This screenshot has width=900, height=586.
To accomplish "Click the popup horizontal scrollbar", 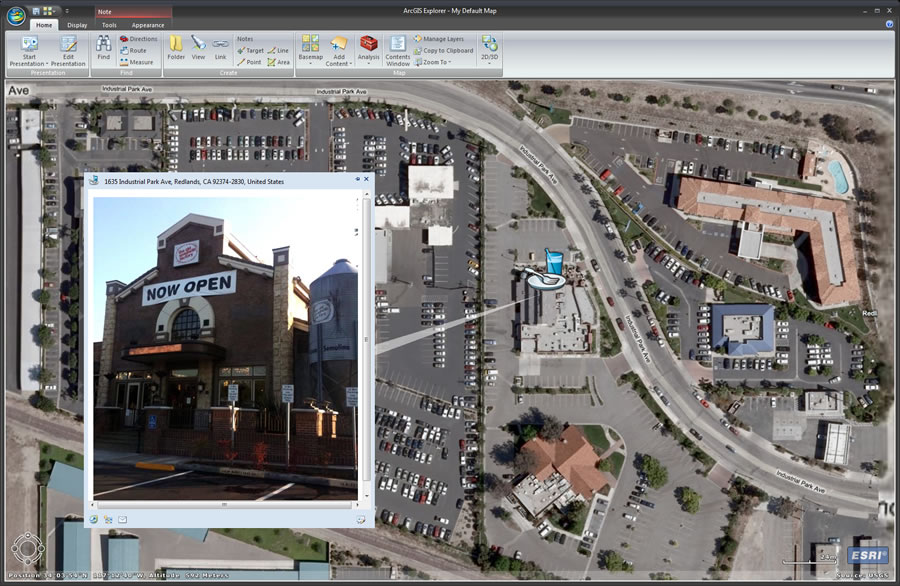I will 224,505.
